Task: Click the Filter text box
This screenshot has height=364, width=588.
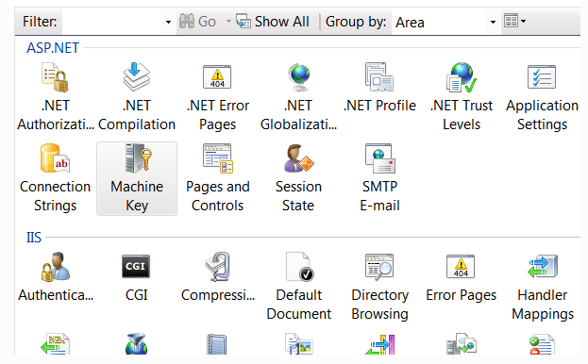Action: (111, 22)
